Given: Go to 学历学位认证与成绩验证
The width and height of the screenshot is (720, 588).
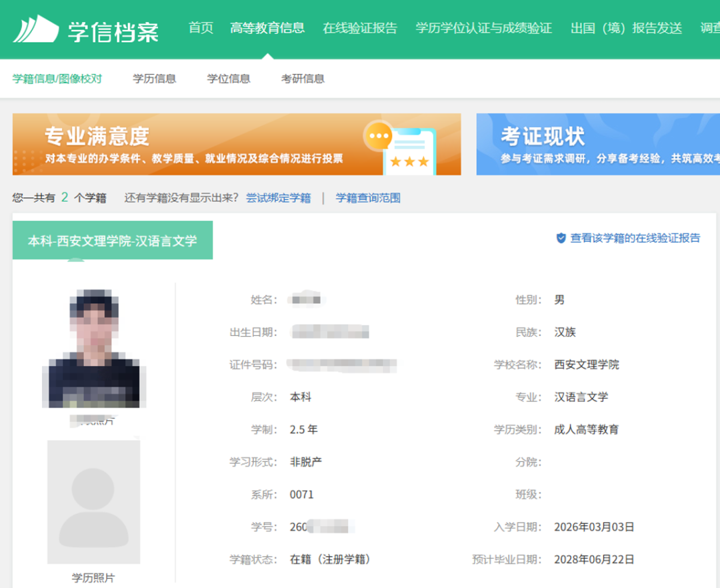Looking at the screenshot, I should click(x=483, y=28).
